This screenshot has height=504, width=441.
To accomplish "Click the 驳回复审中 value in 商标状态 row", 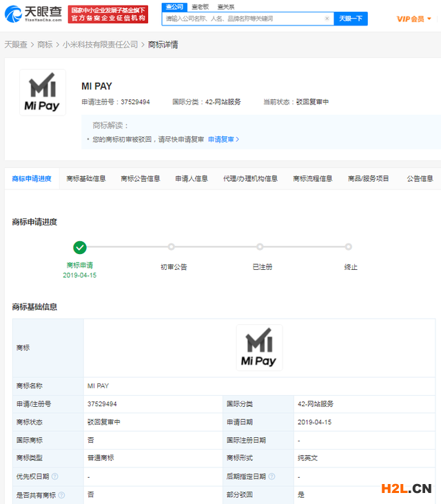I will point(103,422).
